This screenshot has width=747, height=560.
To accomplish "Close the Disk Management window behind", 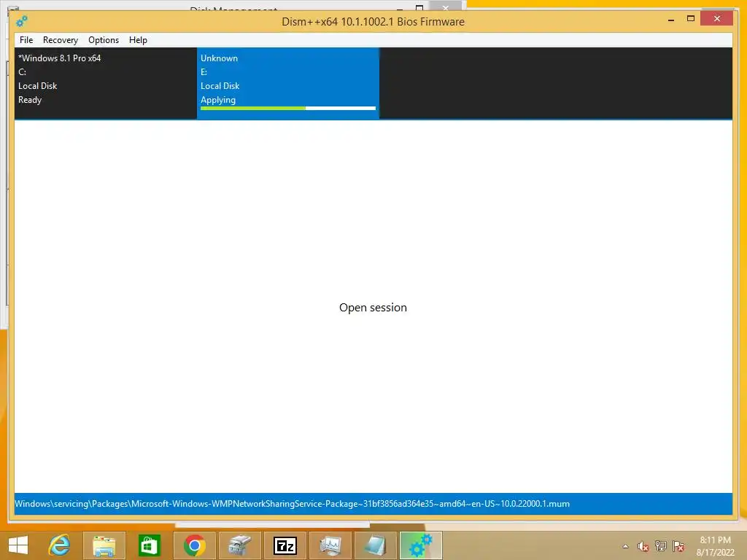I will (445, 6).
